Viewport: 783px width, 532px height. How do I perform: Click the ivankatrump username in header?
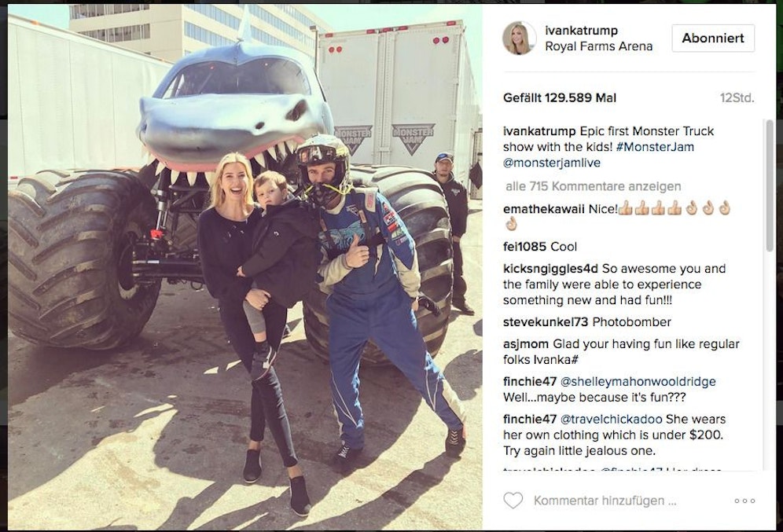(x=581, y=31)
